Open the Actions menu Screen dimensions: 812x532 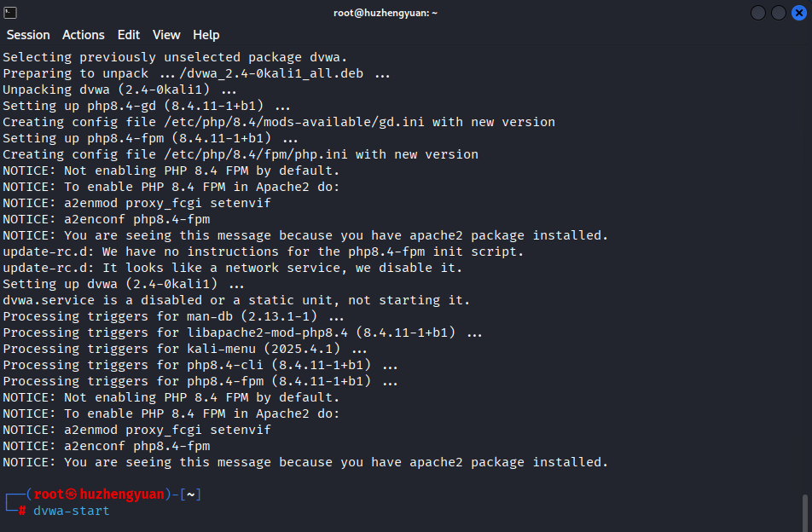[x=84, y=35]
